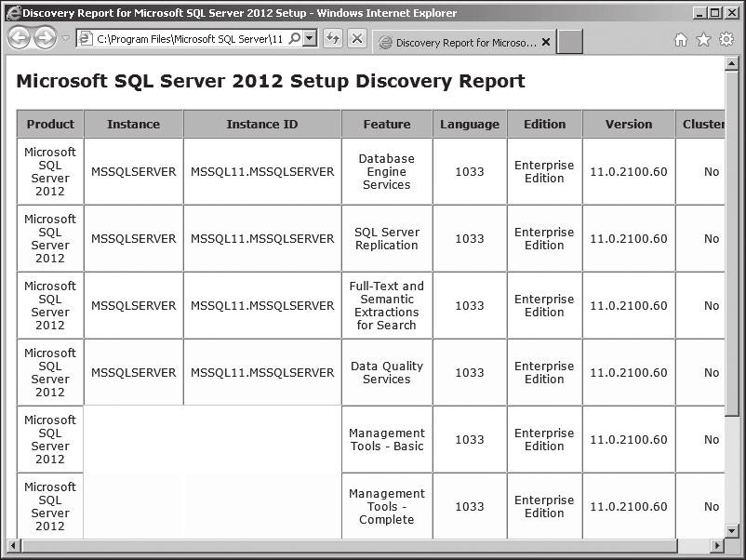Expand the address bar autocomplete dropdown

pos(310,38)
